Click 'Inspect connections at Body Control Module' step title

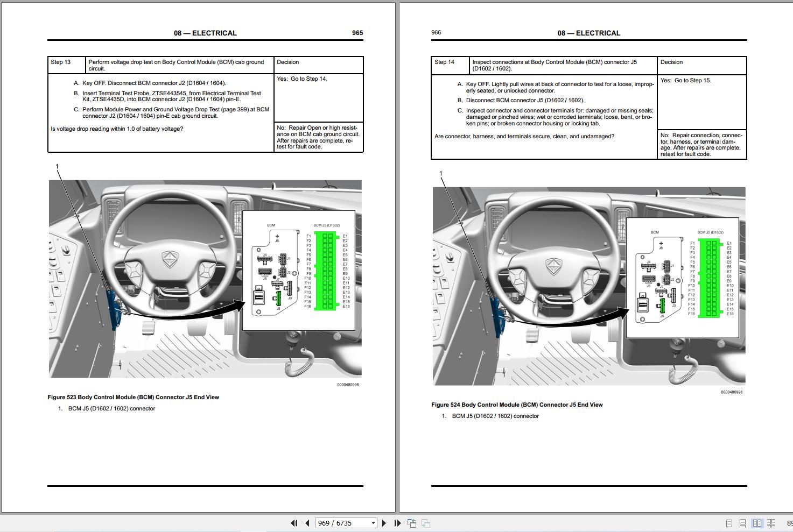point(555,65)
